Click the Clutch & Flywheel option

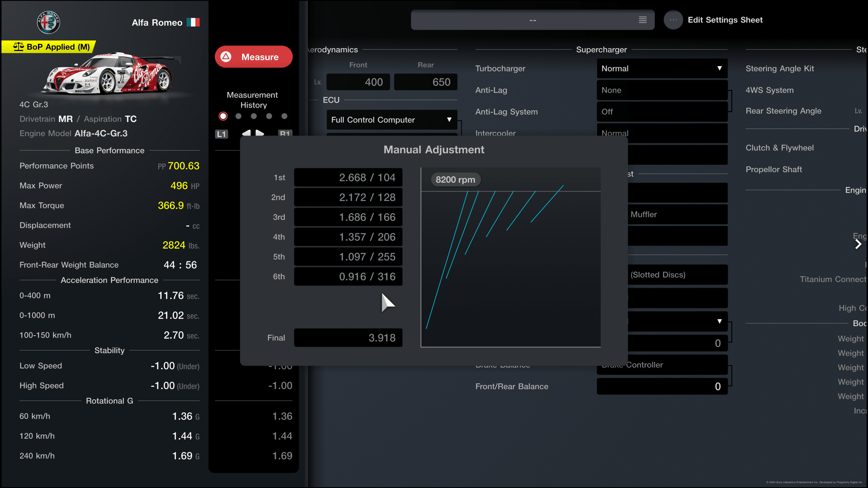click(779, 148)
